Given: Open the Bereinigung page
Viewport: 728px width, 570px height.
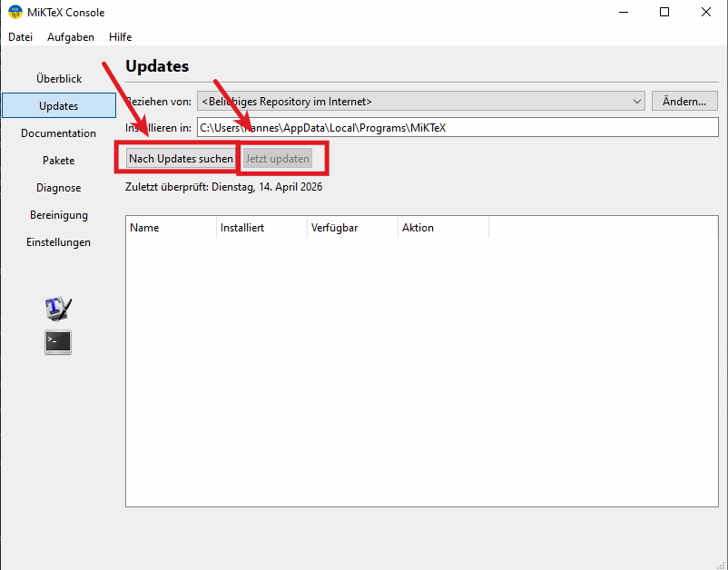Looking at the screenshot, I should coord(59,215).
